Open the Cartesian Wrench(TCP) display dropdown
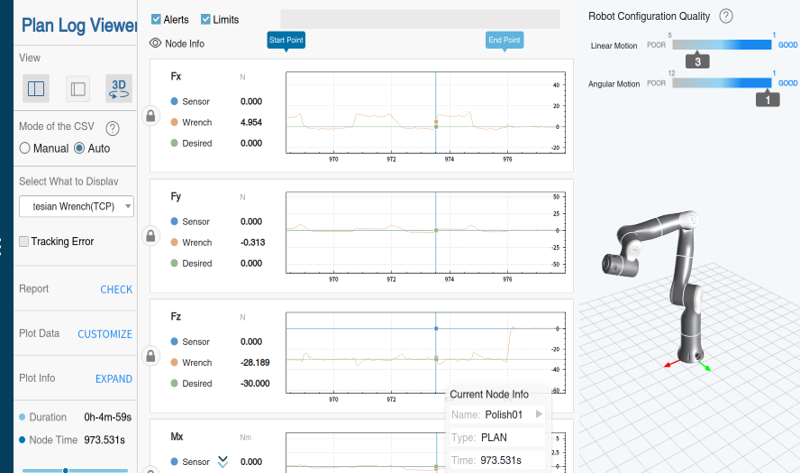The width and height of the screenshot is (800, 473). pos(76,206)
